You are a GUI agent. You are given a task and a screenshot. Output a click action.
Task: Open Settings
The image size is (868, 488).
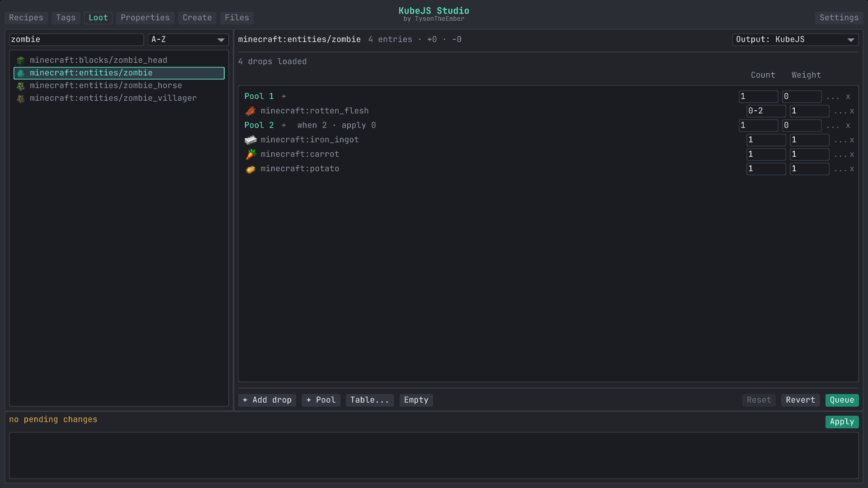click(839, 18)
